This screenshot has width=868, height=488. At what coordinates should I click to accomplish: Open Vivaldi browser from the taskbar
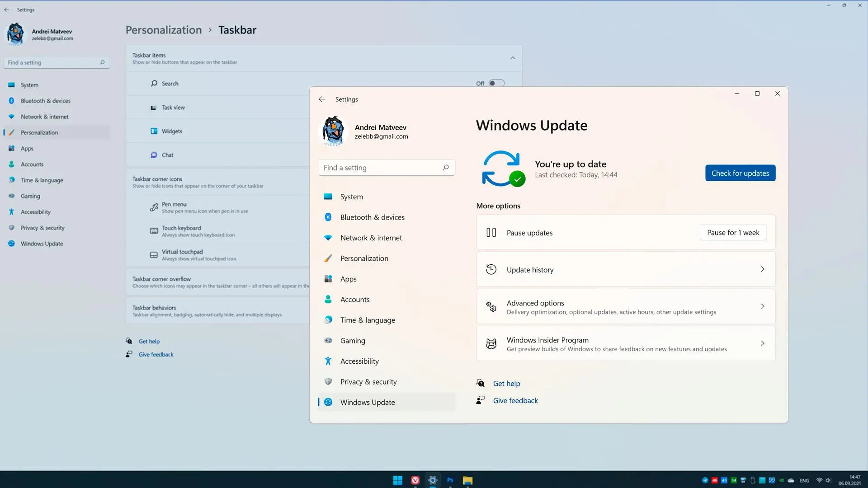click(x=415, y=480)
